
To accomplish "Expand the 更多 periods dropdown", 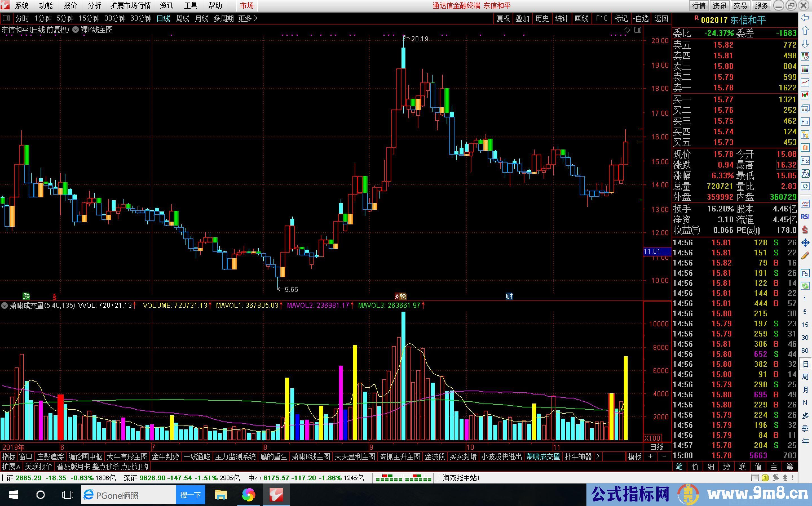I will (248, 18).
